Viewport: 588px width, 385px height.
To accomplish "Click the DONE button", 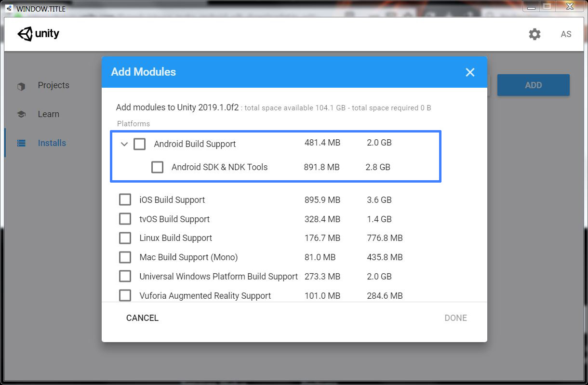I will click(x=455, y=318).
